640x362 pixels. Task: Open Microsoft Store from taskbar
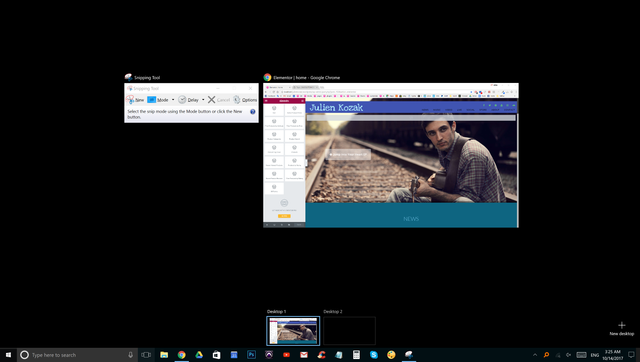[x=216, y=355]
